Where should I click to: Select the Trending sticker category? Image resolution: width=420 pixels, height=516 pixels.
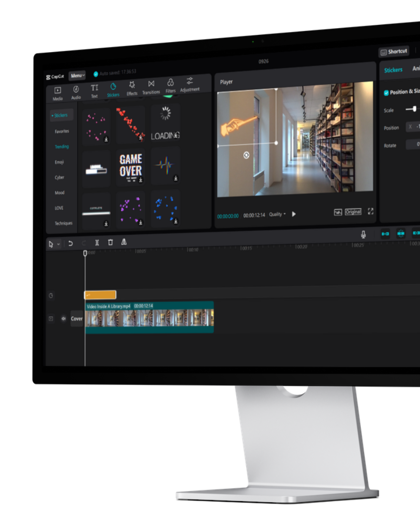click(x=62, y=147)
